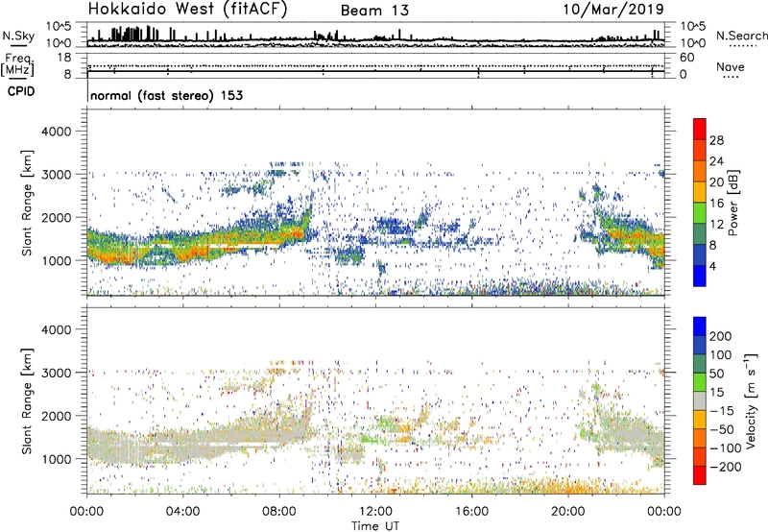
Task: Select the '4' label on the Power colorbar
Action: (712, 266)
